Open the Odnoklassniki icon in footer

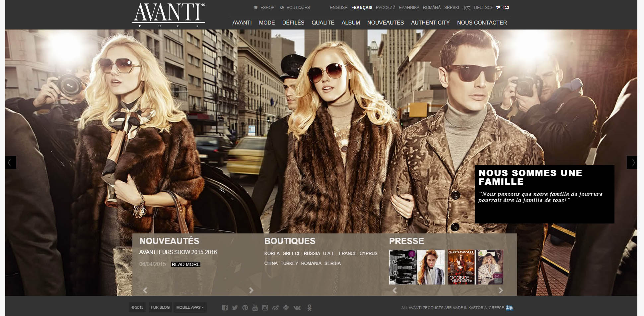(309, 308)
